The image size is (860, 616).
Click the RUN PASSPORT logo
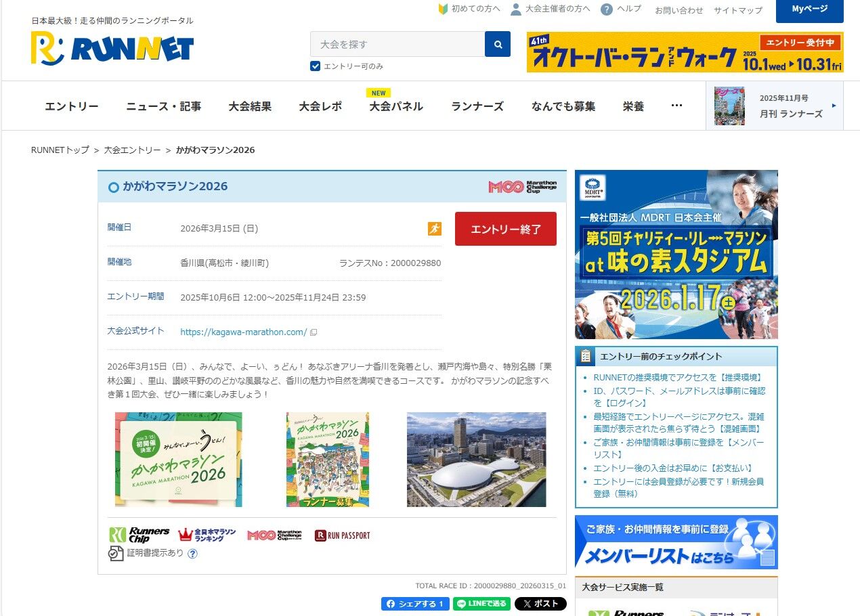[343, 535]
